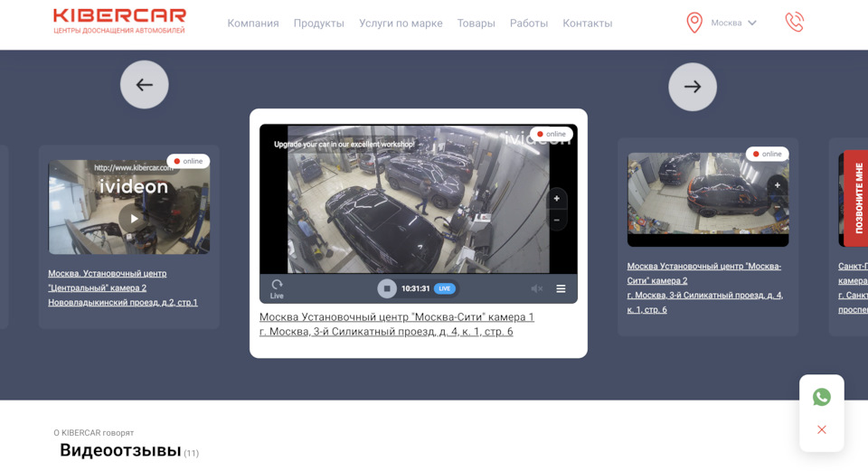
Task: Stop the live video playback
Action: coord(387,288)
